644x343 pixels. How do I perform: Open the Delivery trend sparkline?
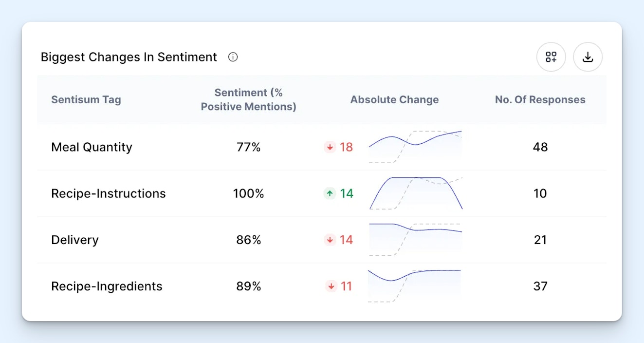(x=415, y=239)
